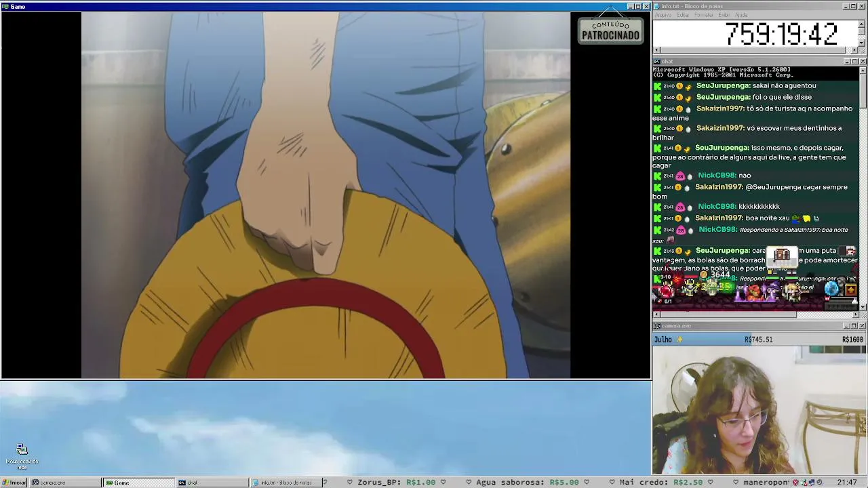
Task: Click the camera.exe title bar icon
Action: pyautogui.click(x=657, y=326)
